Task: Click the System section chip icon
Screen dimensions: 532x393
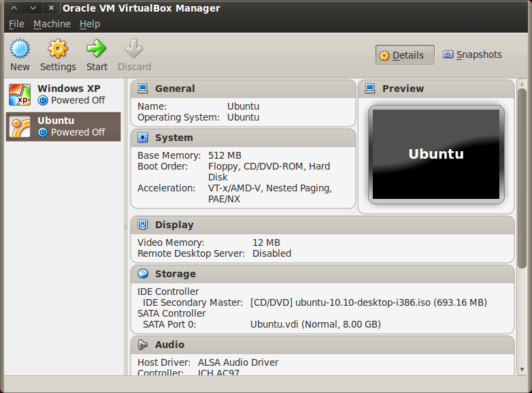Action: (143, 138)
